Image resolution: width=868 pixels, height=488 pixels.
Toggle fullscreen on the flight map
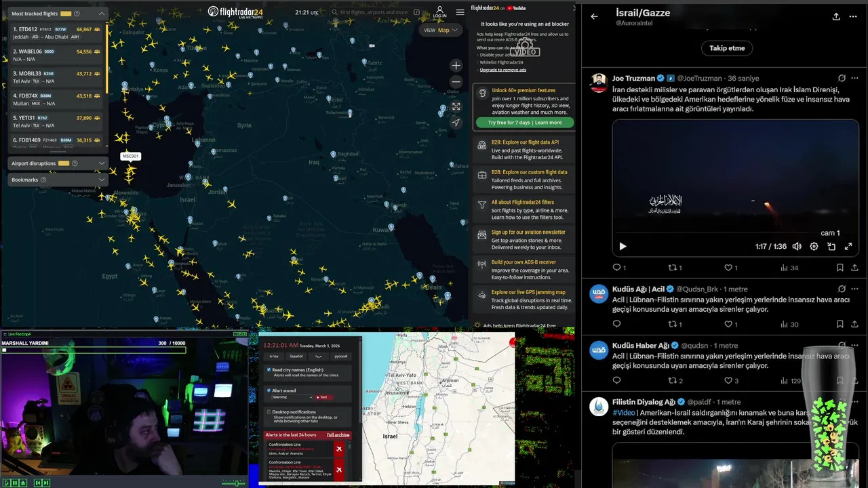coord(456,106)
